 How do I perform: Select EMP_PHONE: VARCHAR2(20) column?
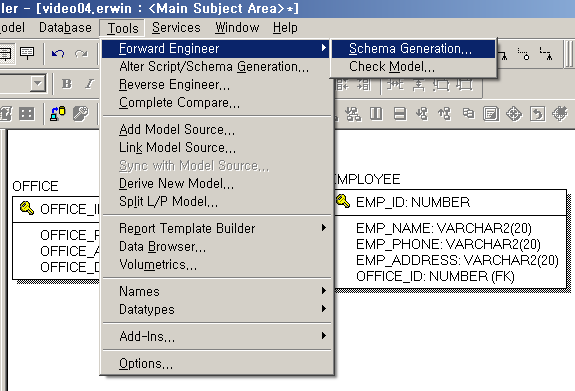point(448,244)
